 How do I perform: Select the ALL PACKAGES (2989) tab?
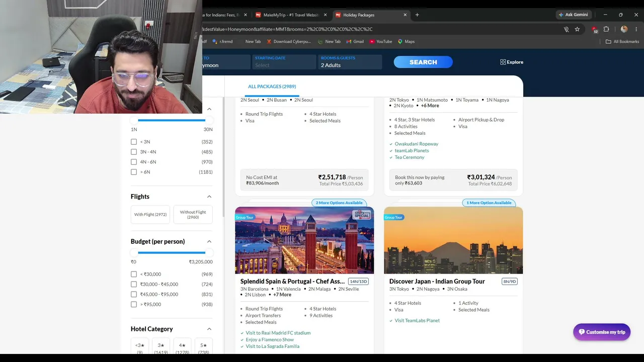click(x=272, y=86)
